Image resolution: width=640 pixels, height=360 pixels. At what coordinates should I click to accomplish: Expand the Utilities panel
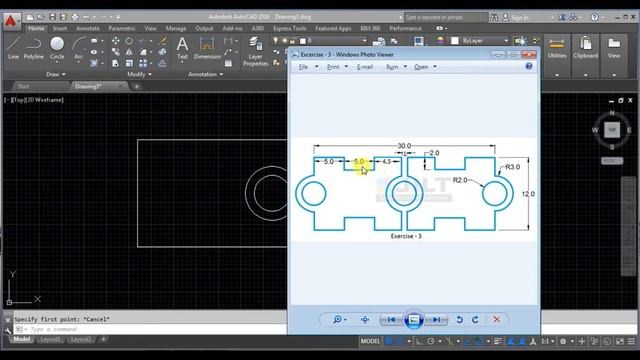click(x=557, y=75)
